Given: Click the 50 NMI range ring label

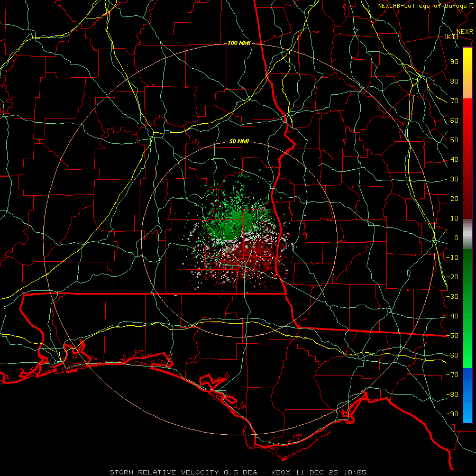Looking at the screenshot, I should point(239,141).
